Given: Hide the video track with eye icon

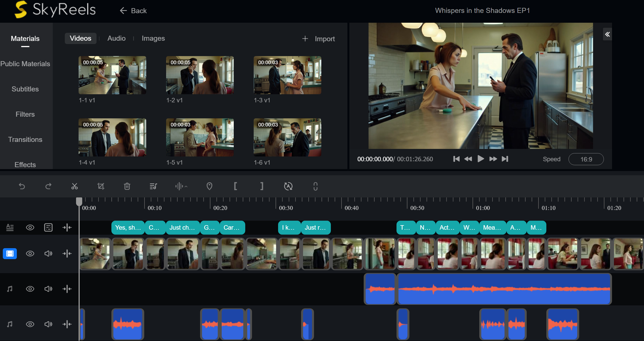Looking at the screenshot, I should click(x=30, y=254).
